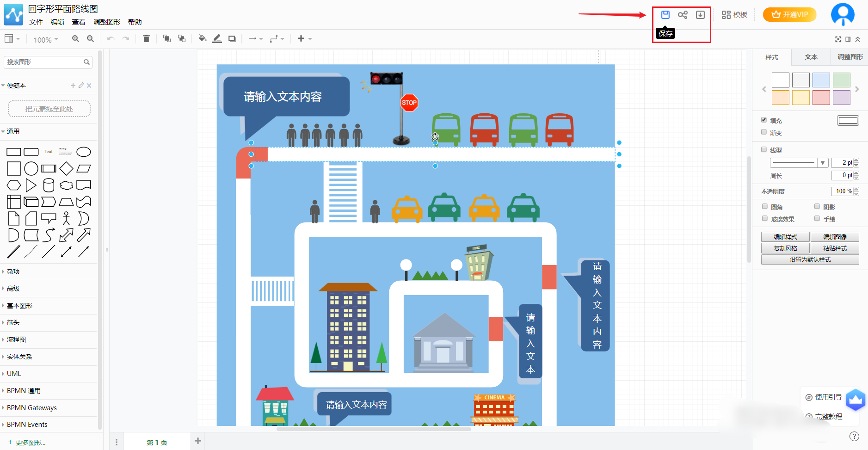Redo the last action
The height and width of the screenshot is (450, 868).
125,39
